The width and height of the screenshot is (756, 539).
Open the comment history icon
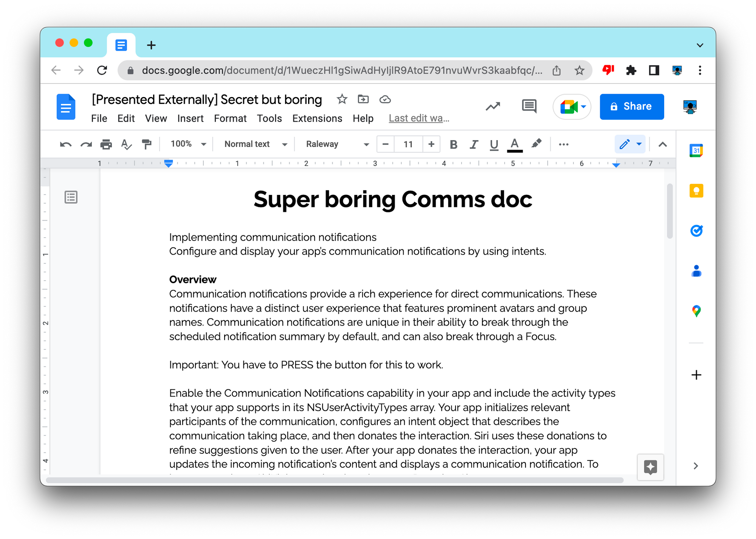click(x=529, y=107)
